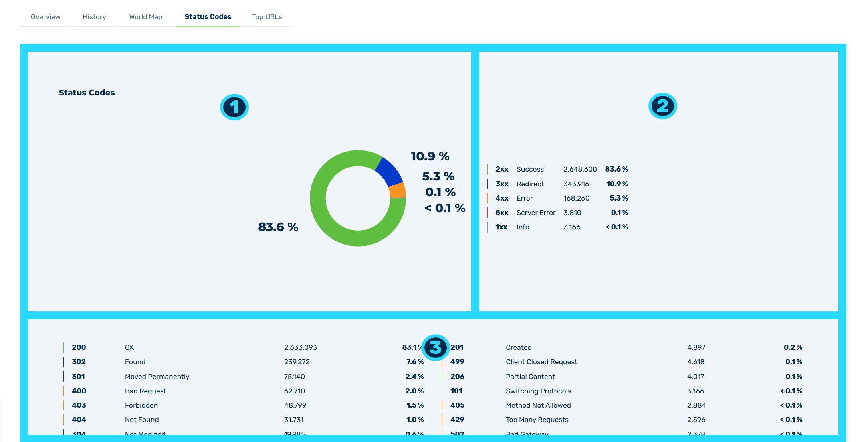Click the numbered marker 2 badge

point(662,106)
